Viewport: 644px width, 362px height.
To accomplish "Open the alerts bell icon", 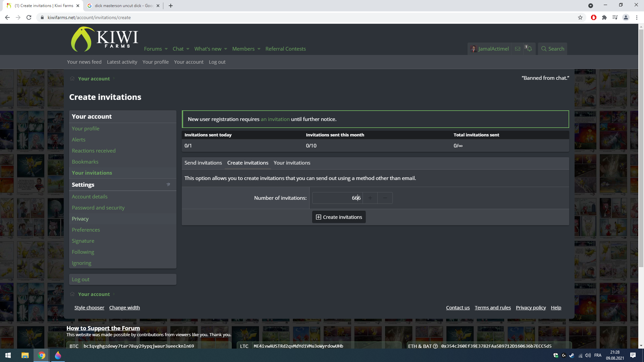I will pyautogui.click(x=529, y=49).
